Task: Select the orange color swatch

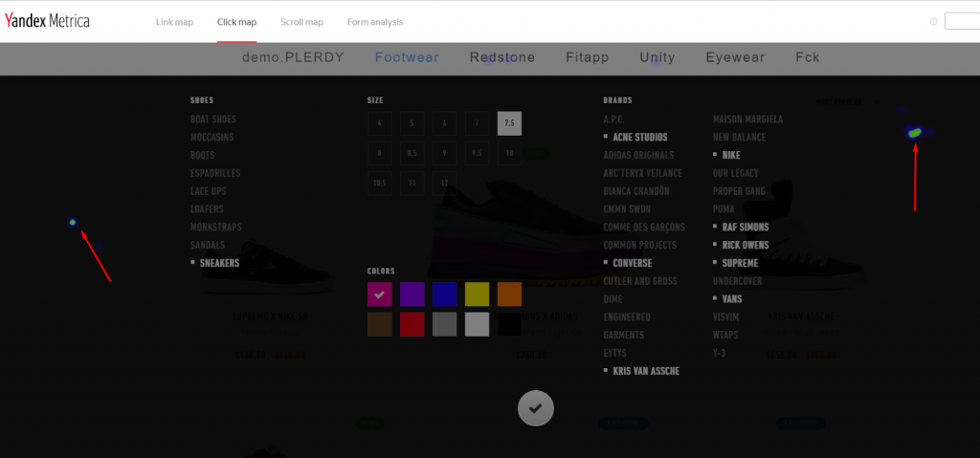Action: click(x=509, y=294)
